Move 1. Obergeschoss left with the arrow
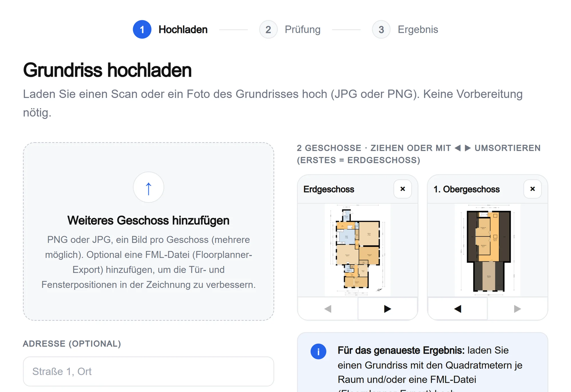Viewport: 571px width, 392px height. coord(458,309)
